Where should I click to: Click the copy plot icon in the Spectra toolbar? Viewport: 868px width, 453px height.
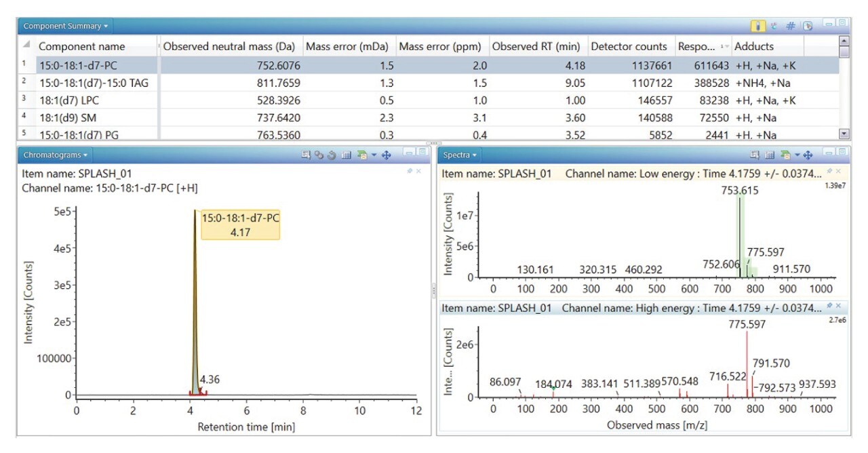tap(755, 155)
